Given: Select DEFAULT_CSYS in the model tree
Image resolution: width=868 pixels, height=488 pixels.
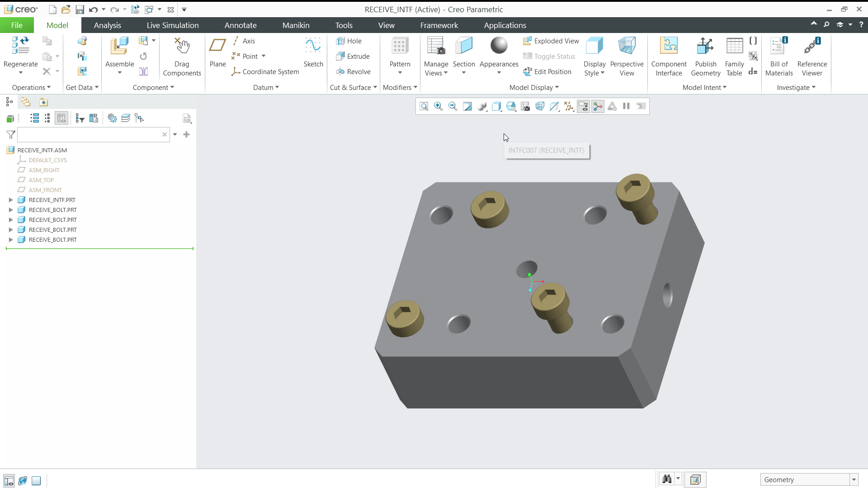Looking at the screenshot, I should pyautogui.click(x=47, y=160).
